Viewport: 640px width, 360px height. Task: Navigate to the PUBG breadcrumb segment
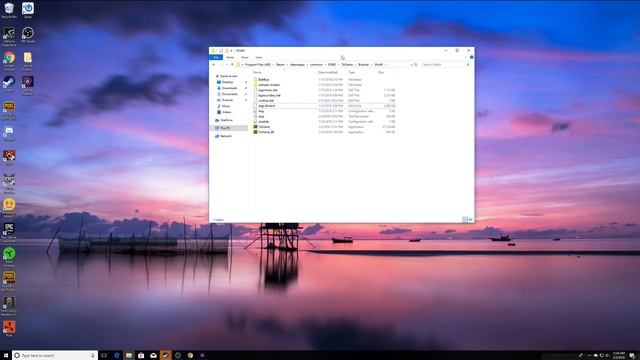click(332, 64)
